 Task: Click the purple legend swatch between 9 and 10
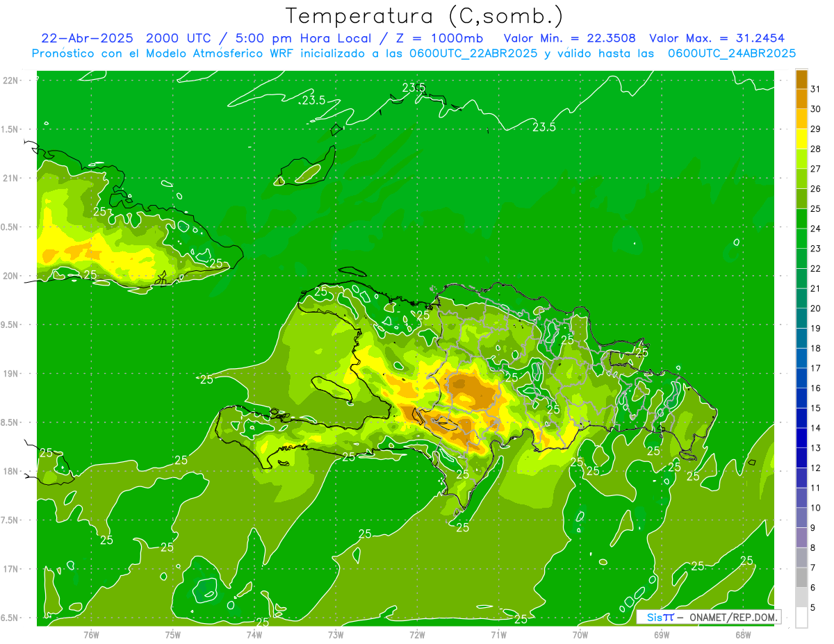tap(801, 518)
